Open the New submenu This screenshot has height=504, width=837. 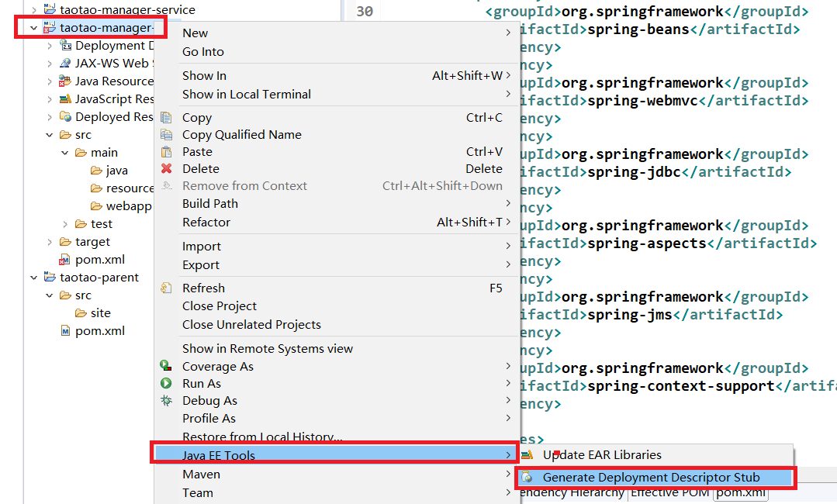coord(337,33)
